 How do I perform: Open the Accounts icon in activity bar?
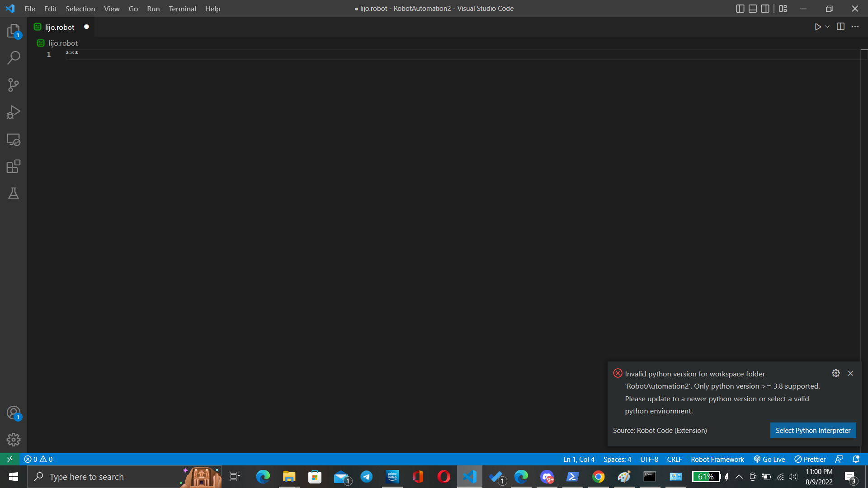pyautogui.click(x=14, y=412)
